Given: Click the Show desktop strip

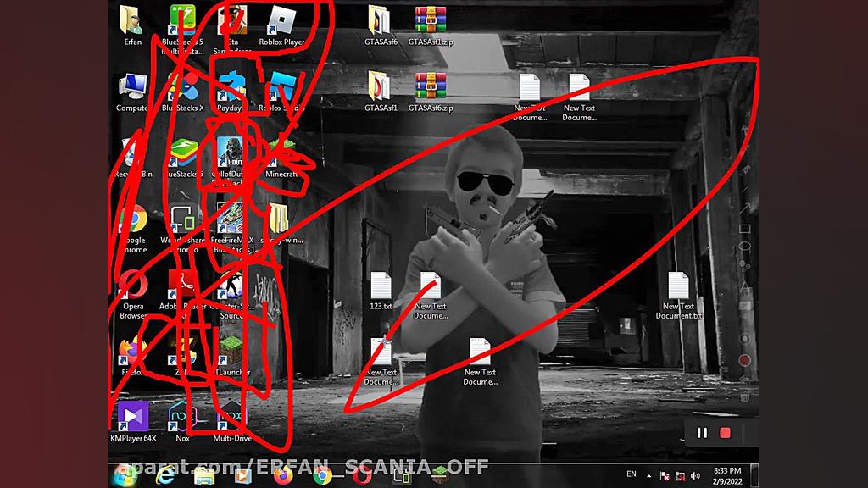Looking at the screenshot, I should [754, 475].
